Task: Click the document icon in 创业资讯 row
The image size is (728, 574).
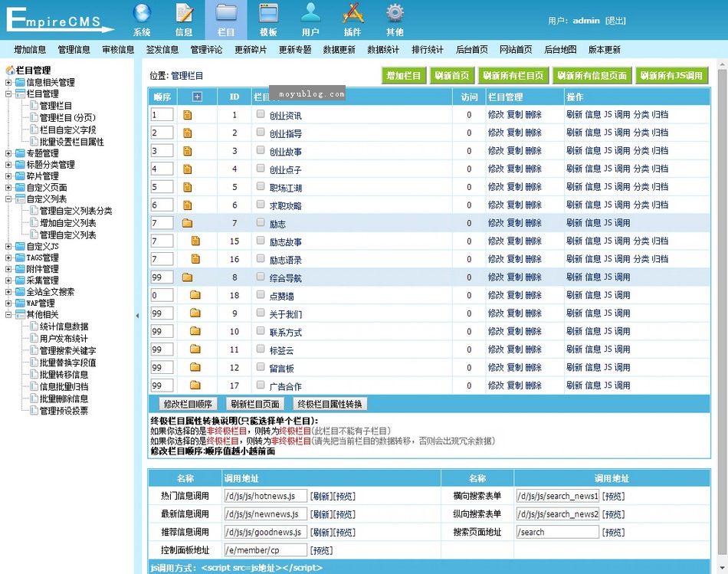Action: pos(187,115)
